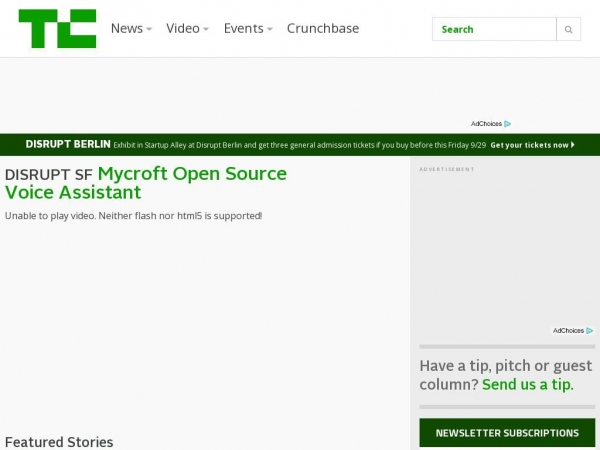Click the Featured Stories heading
Image resolution: width=600 pixels, height=450 pixels.
(x=59, y=442)
